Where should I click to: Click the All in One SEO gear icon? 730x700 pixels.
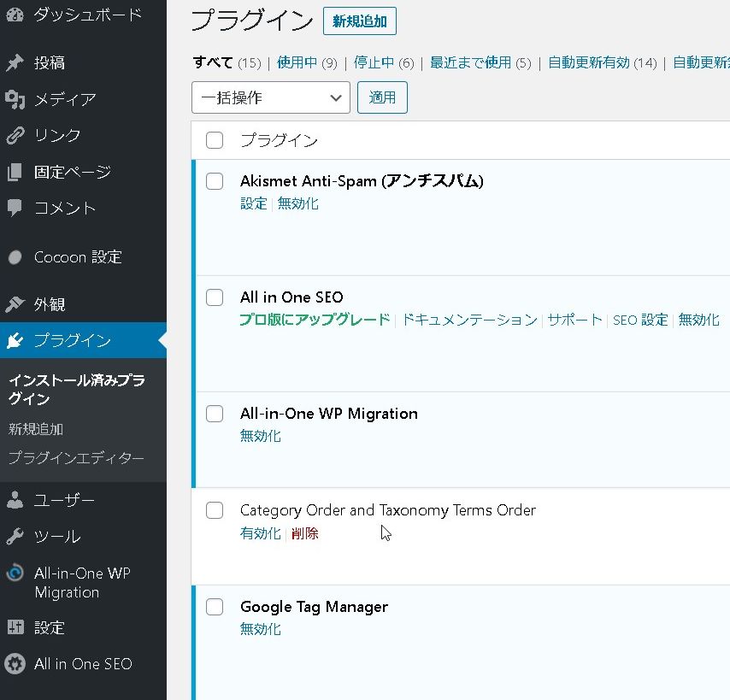click(15, 664)
